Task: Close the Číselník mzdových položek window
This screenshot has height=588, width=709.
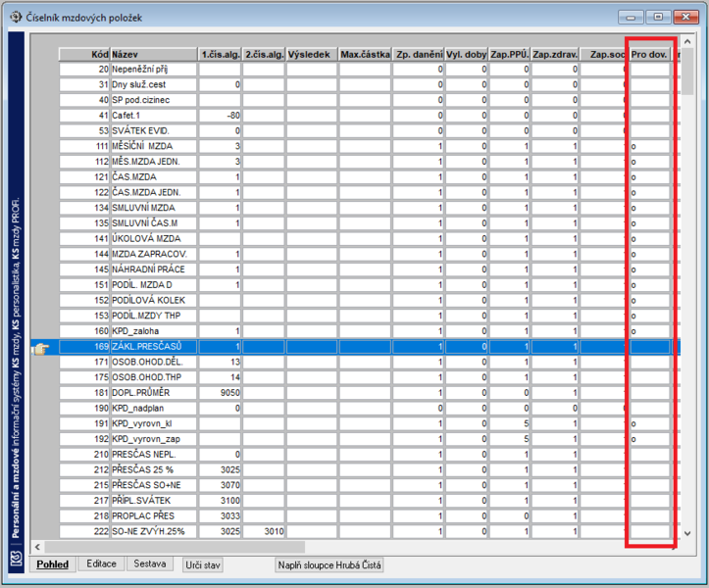Action: click(x=685, y=18)
